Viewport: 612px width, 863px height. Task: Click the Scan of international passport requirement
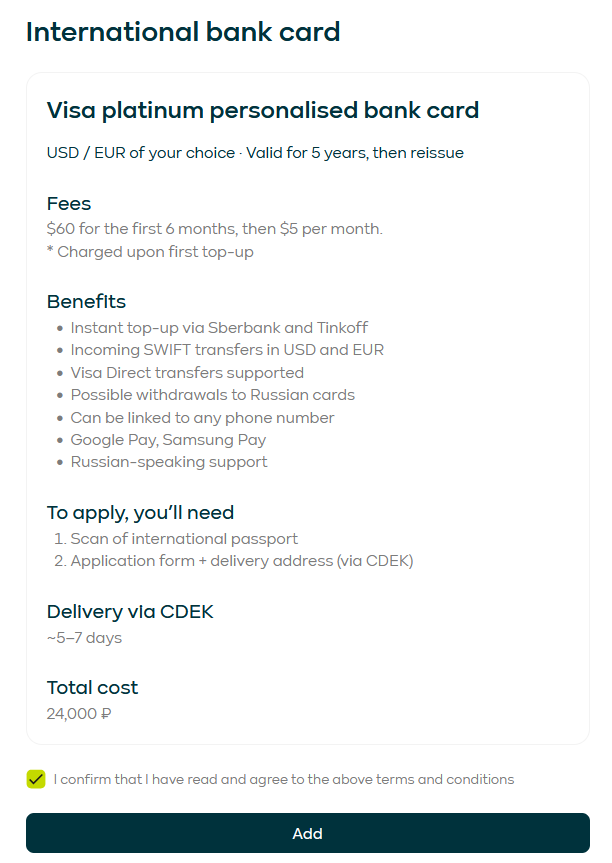pos(184,539)
